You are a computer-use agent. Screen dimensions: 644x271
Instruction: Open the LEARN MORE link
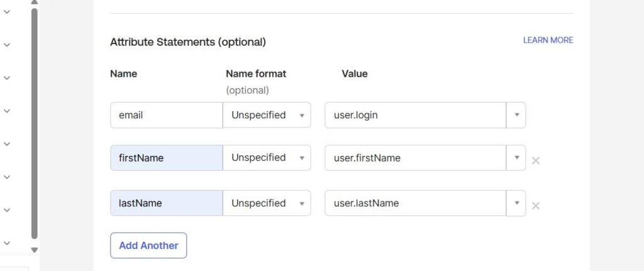[x=548, y=40]
